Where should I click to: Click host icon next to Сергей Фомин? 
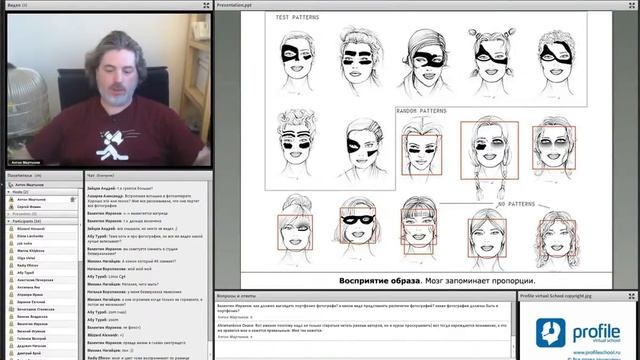[11, 207]
